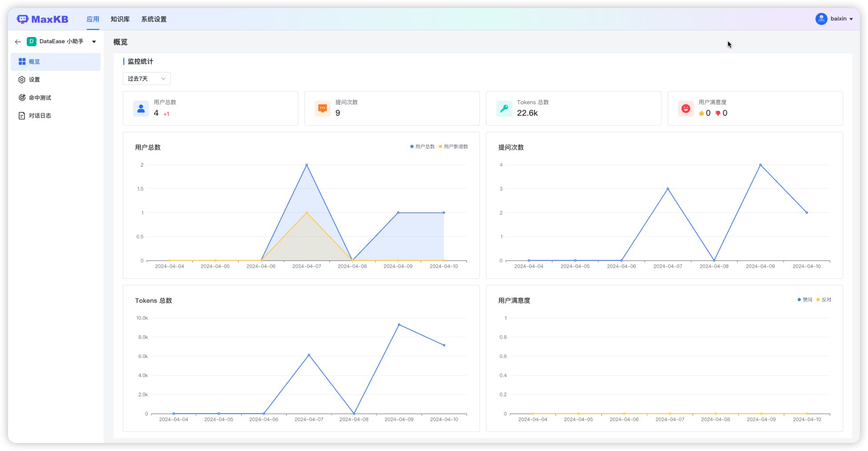Go back using the left arrow
Viewport: 868px width, 451px height.
pos(18,41)
